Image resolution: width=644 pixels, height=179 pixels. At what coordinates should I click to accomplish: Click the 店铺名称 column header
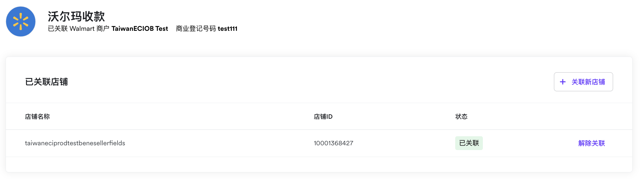pos(37,117)
